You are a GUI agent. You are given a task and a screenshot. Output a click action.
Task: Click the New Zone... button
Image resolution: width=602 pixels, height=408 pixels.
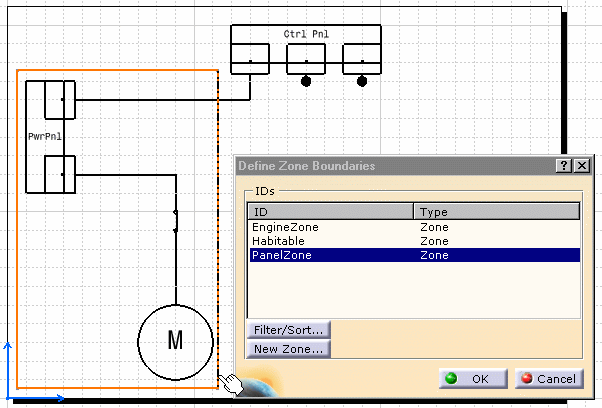(x=288, y=349)
